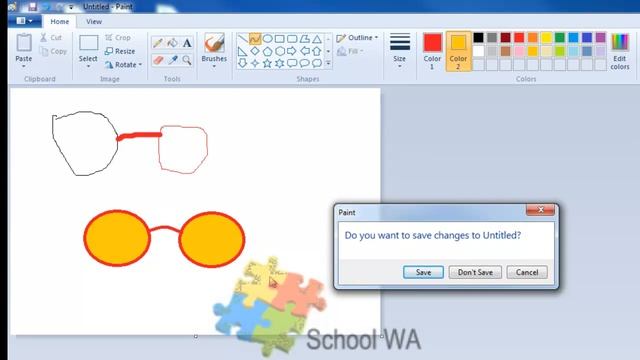Select the Magnifier tool

[187, 60]
